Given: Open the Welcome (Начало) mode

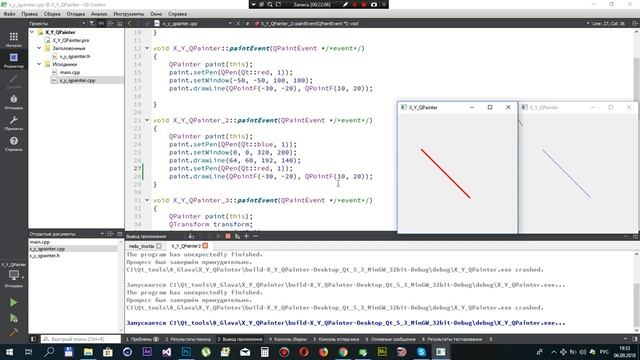Looking at the screenshot, I should coord(13,40).
